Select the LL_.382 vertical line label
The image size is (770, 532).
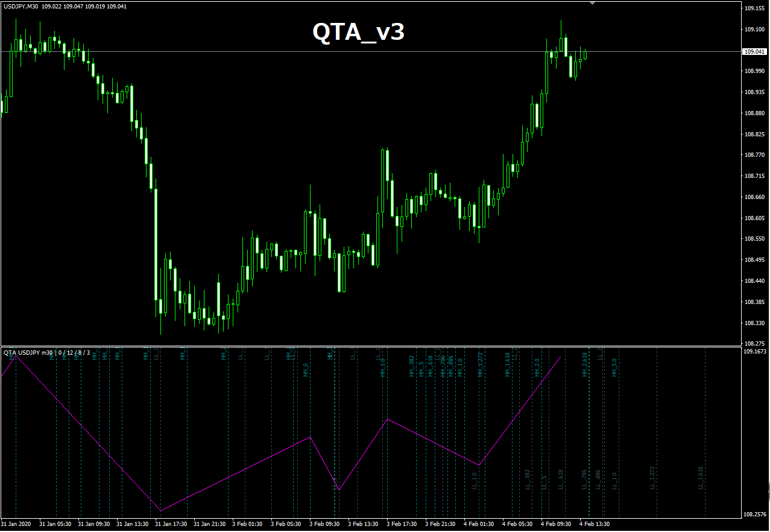coord(528,480)
